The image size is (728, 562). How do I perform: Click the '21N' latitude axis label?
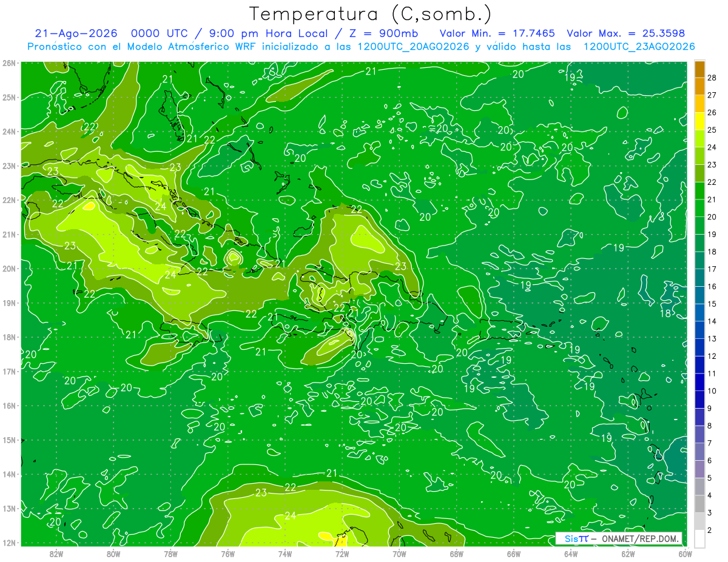(x=9, y=235)
